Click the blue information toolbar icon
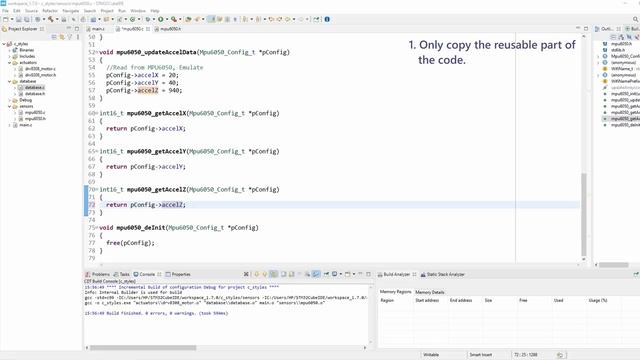This screenshot has height=360, width=640. 327,19
